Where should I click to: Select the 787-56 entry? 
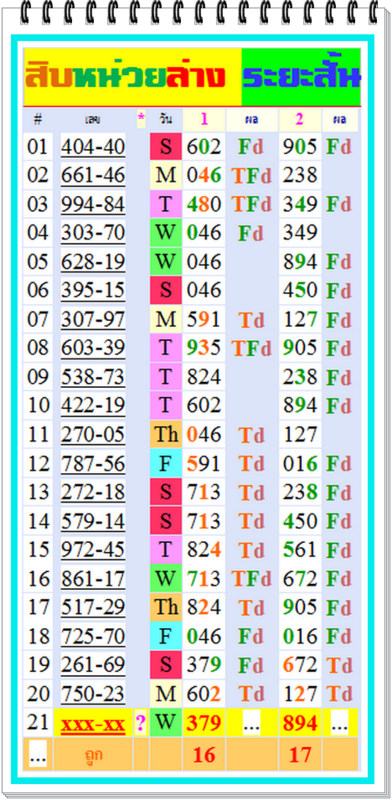click(x=93, y=463)
